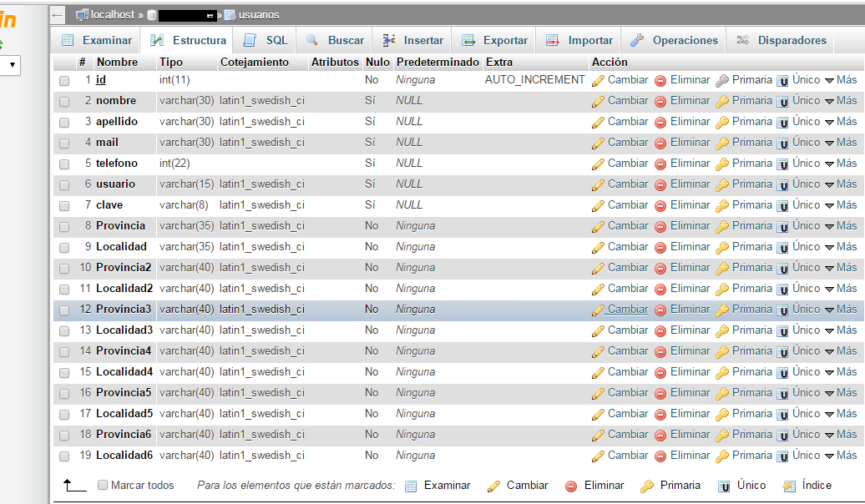Click key icon in Localidad2 row
Image resolution: width=865 pixels, height=504 pixels.
click(722, 290)
